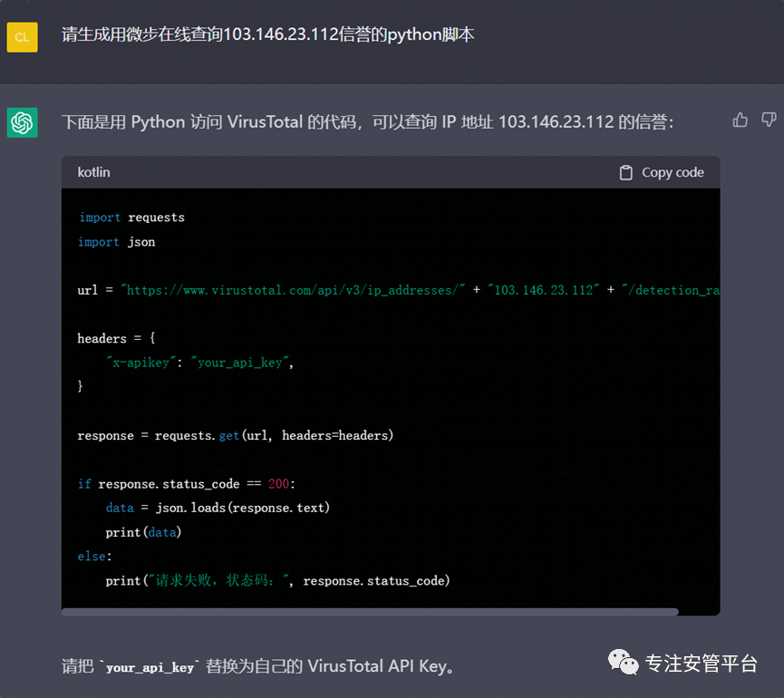Viewport: 784px width, 698px height.
Task: Click the 'print(data)' line
Action: click(143, 532)
